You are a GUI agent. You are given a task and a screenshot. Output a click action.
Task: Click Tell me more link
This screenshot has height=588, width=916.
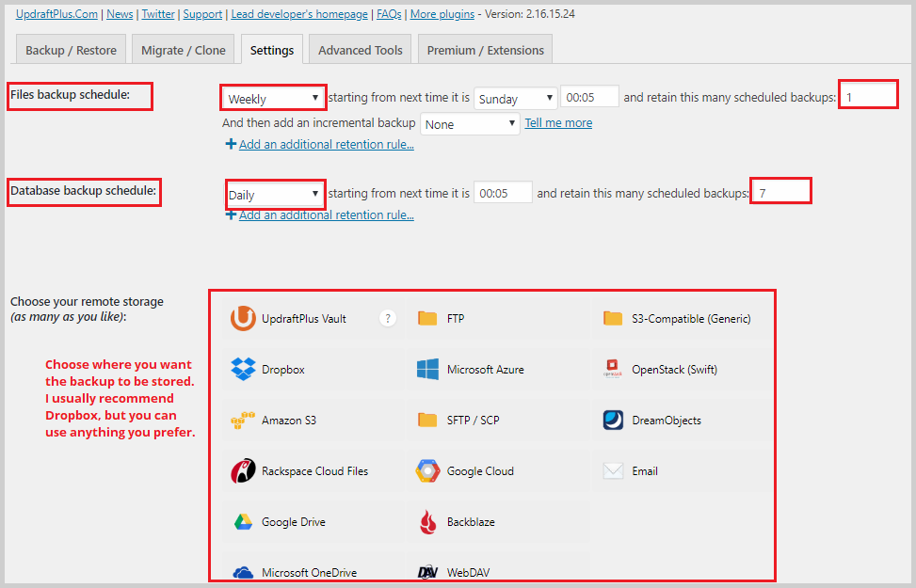coord(558,122)
